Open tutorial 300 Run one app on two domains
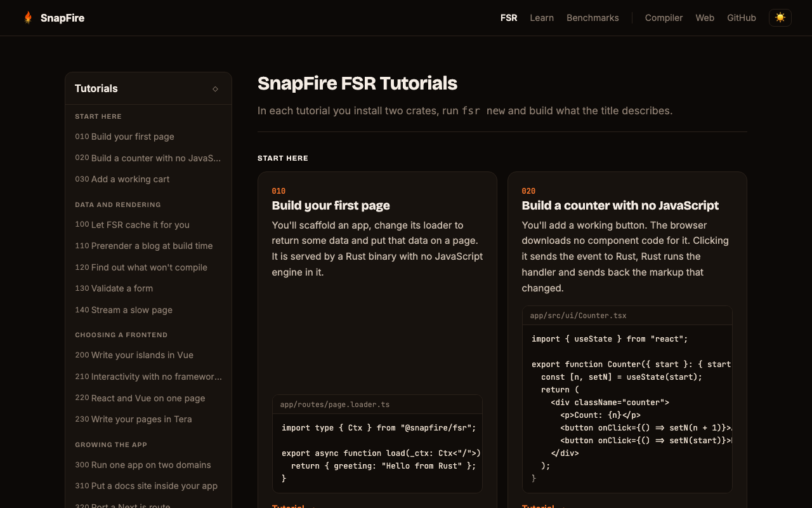 tap(148, 465)
